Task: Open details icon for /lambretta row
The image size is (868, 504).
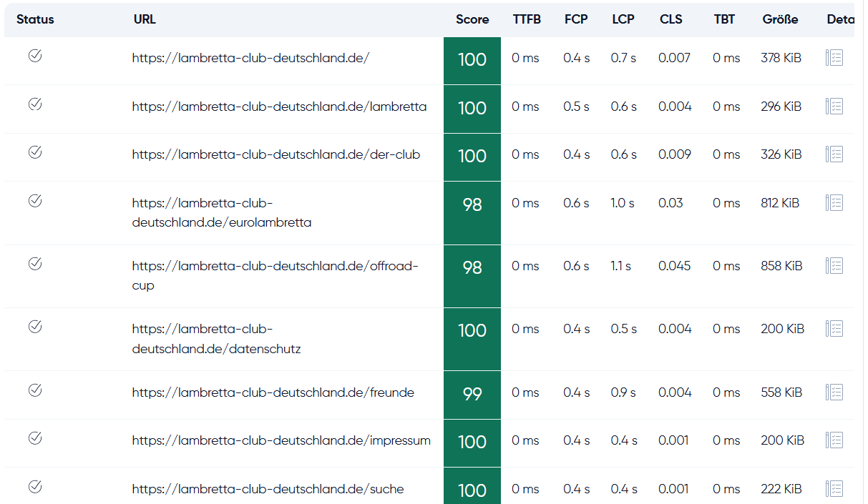Action: 834,107
